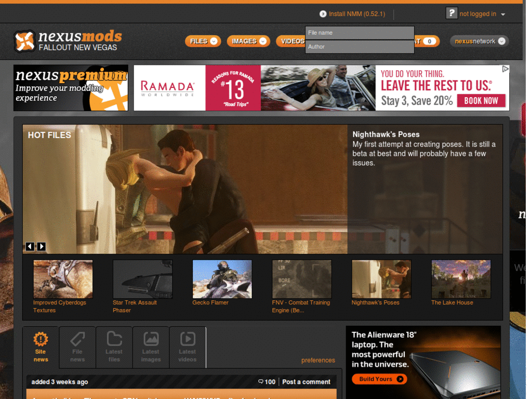532x399 pixels.
Task: Click the Nexus Mods logo icon
Action: pos(25,41)
